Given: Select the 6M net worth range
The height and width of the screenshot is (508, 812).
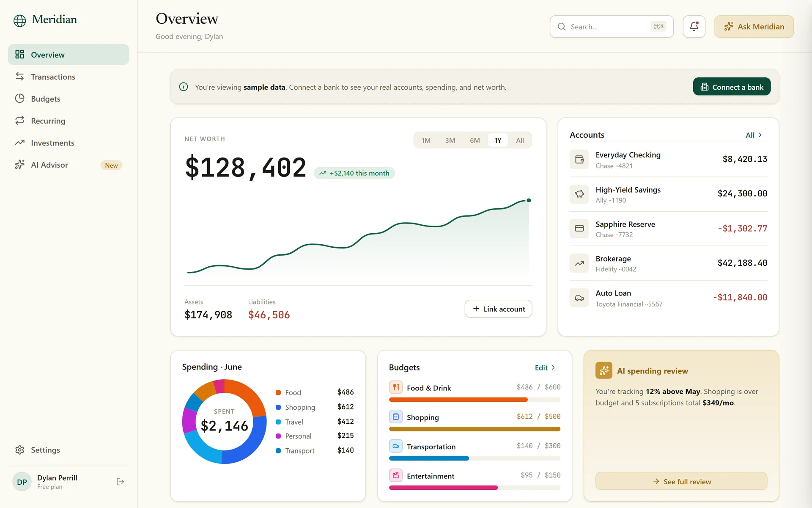Looking at the screenshot, I should click(x=475, y=140).
